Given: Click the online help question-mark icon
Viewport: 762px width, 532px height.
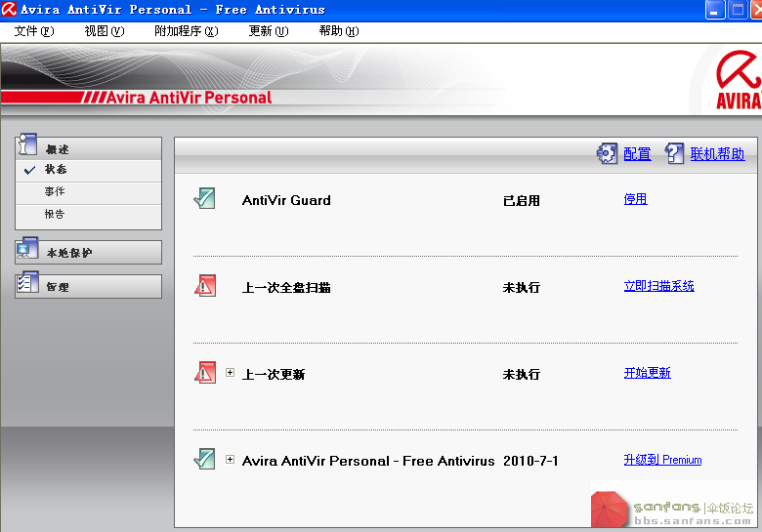Looking at the screenshot, I should tap(674, 154).
